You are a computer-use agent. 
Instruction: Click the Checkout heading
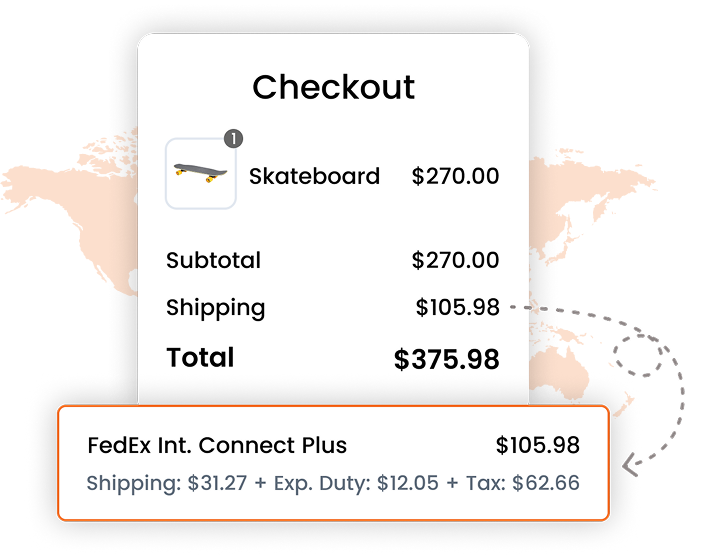click(333, 87)
